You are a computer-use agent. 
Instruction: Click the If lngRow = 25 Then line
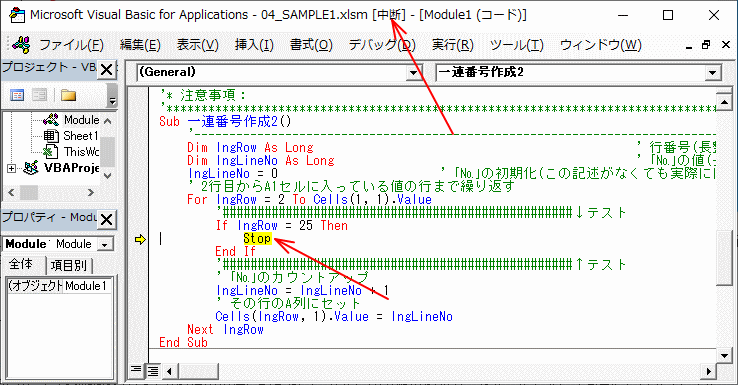point(281,225)
